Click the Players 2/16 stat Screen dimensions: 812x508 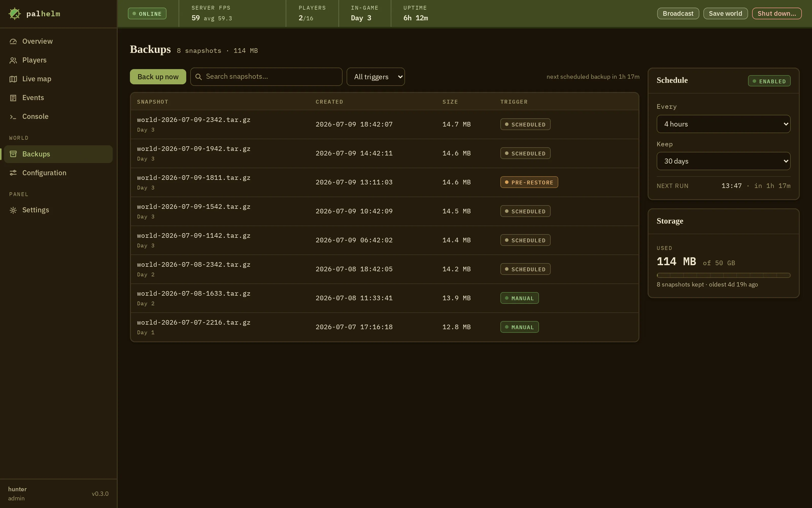pyautogui.click(x=312, y=13)
